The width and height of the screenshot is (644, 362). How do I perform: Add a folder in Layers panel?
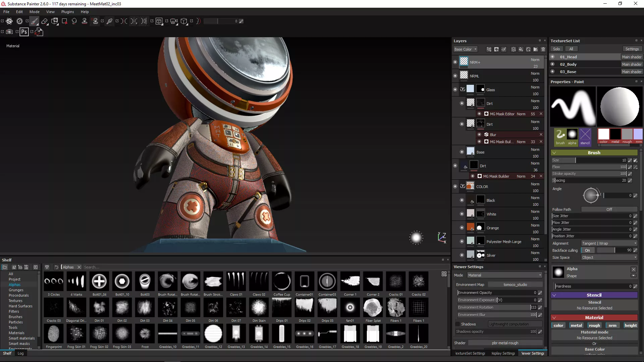[536, 49]
